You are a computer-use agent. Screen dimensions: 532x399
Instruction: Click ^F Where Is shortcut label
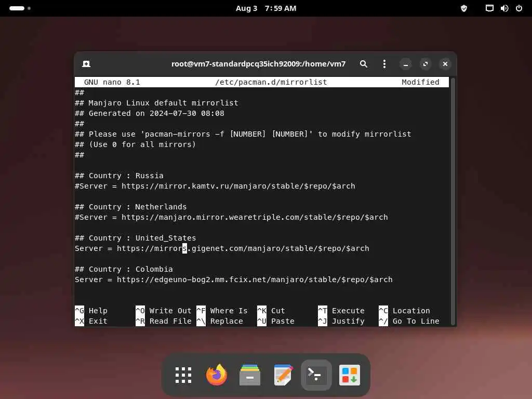point(222,311)
